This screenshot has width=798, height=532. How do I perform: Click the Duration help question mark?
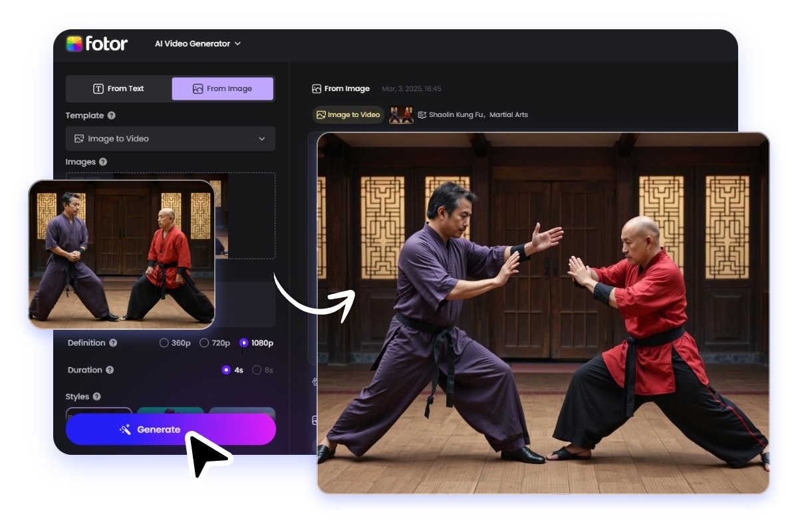110,370
